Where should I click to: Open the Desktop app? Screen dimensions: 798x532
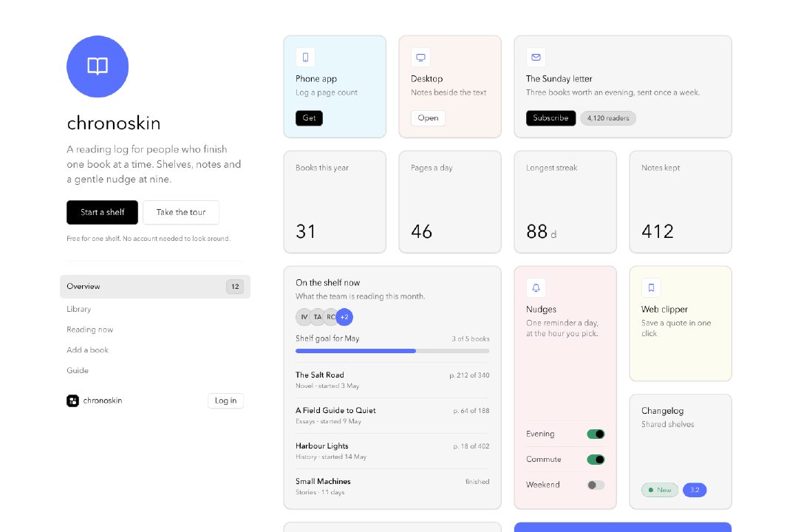428,118
